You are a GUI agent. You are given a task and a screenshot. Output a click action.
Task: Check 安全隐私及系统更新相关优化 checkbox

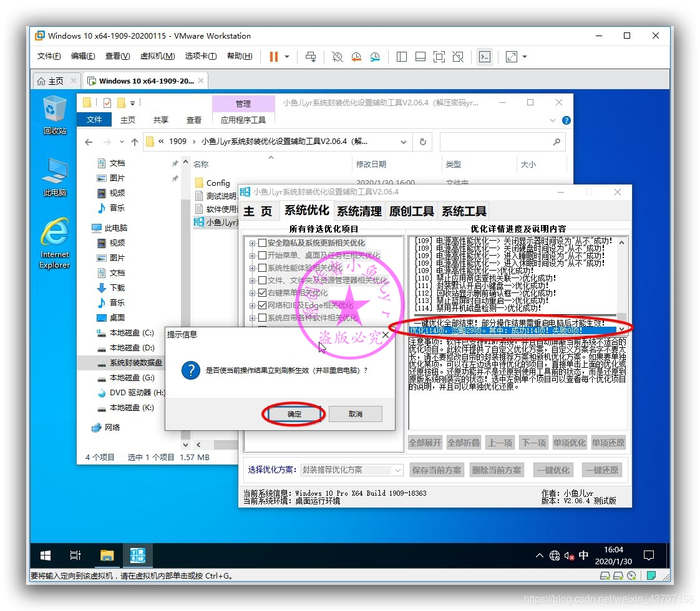pos(263,243)
